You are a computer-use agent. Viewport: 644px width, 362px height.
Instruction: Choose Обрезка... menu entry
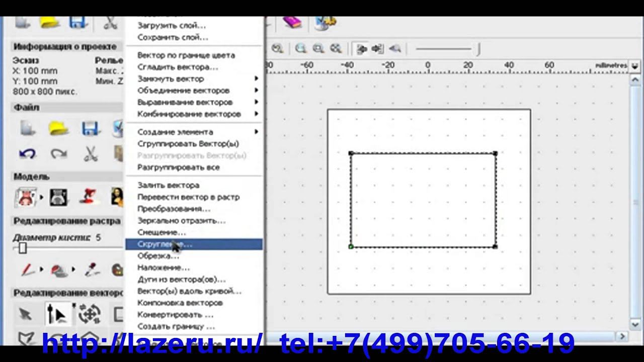194,256
